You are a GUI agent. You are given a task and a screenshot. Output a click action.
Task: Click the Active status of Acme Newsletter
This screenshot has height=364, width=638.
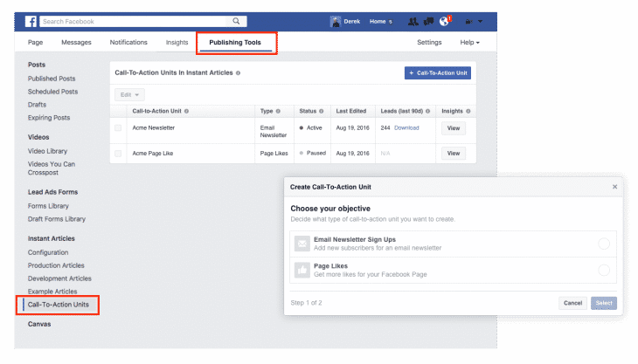tap(311, 128)
